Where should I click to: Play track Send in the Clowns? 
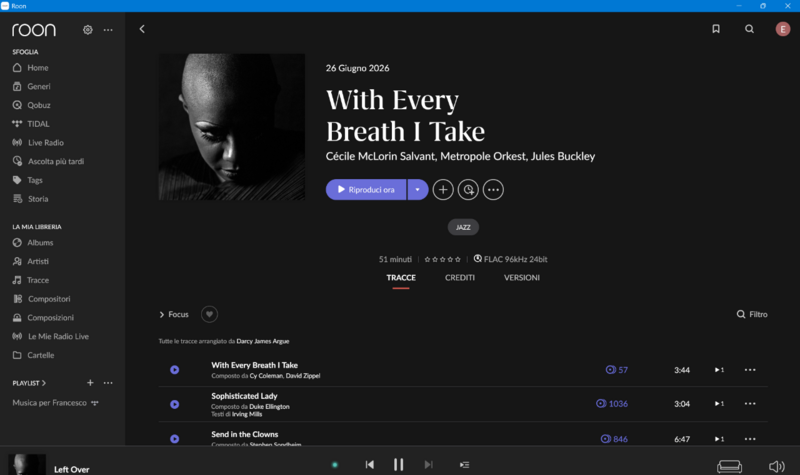[x=174, y=439]
